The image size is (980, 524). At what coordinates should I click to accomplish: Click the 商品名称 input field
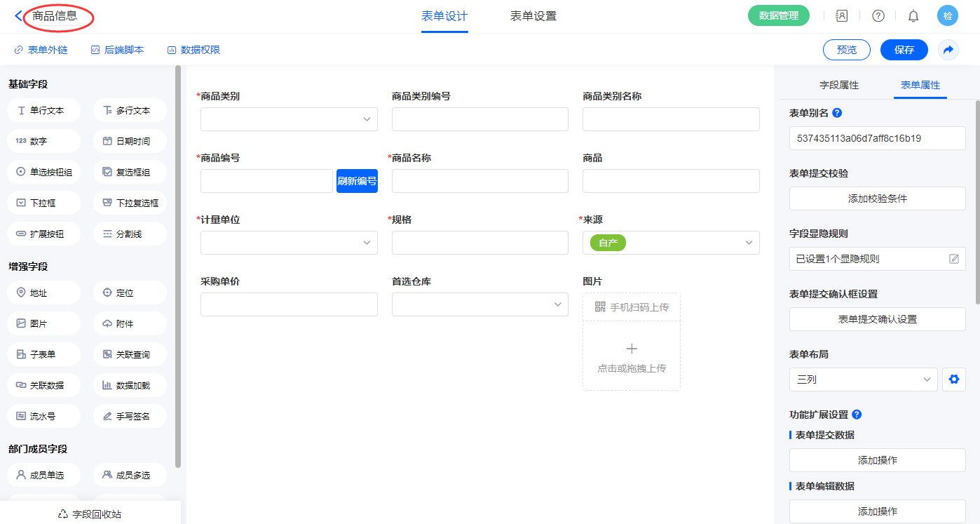[x=479, y=181]
